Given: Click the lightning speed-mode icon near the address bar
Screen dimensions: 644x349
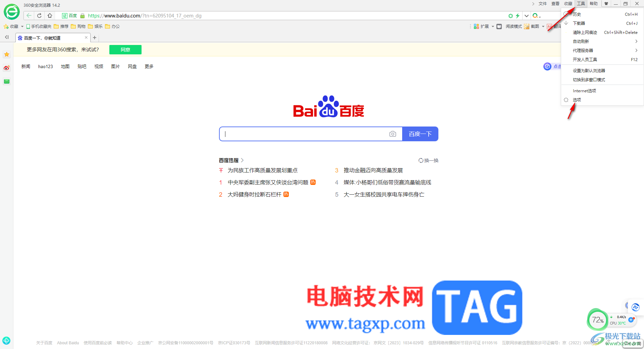Looking at the screenshot, I should point(518,15).
